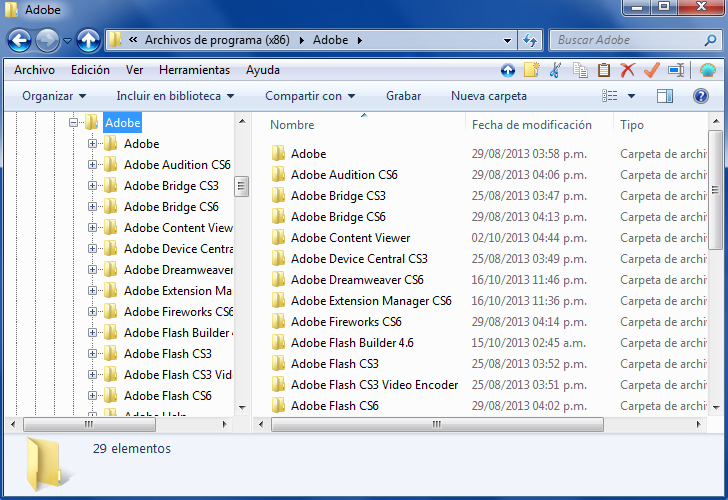The height and width of the screenshot is (500, 728).
Task: Click the blue up-arrow toolbar icon
Action: 508,70
